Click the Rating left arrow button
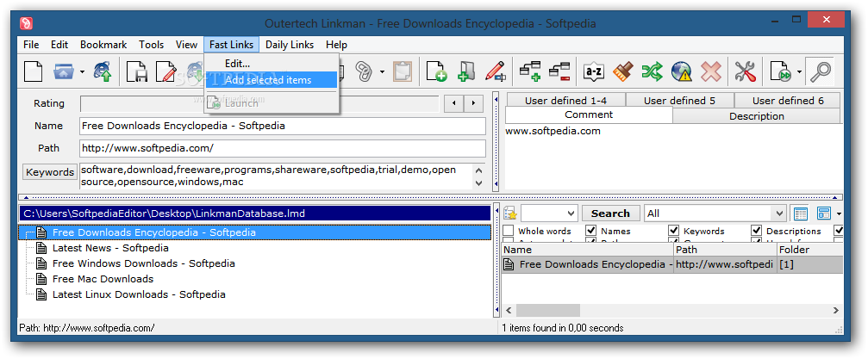Viewport: 868px width, 359px height. tap(453, 103)
